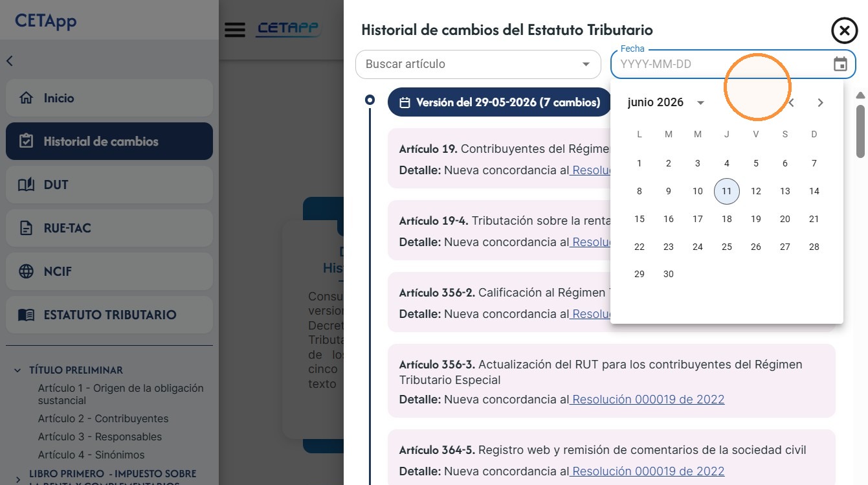
Task: Choose June 28 in the calendar
Action: [814, 247]
